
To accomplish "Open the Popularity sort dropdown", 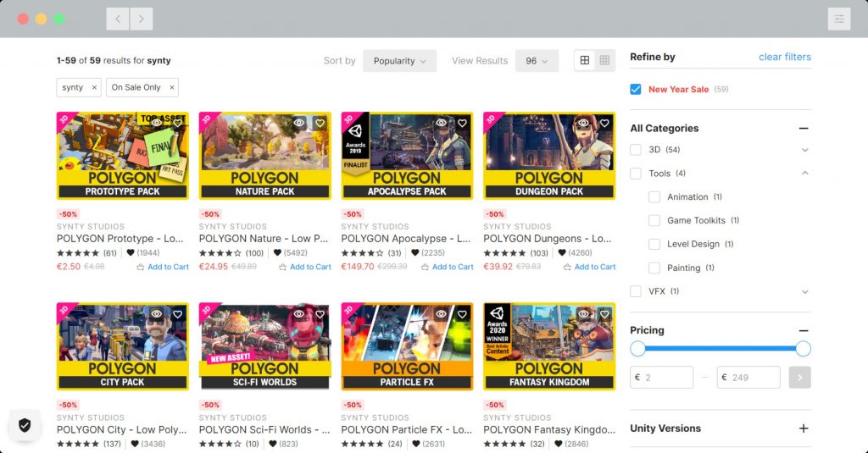I will (x=399, y=61).
